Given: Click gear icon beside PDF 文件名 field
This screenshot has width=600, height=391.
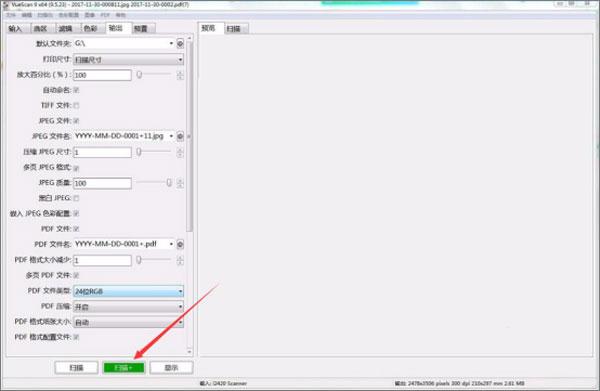Looking at the screenshot, I should (180, 244).
